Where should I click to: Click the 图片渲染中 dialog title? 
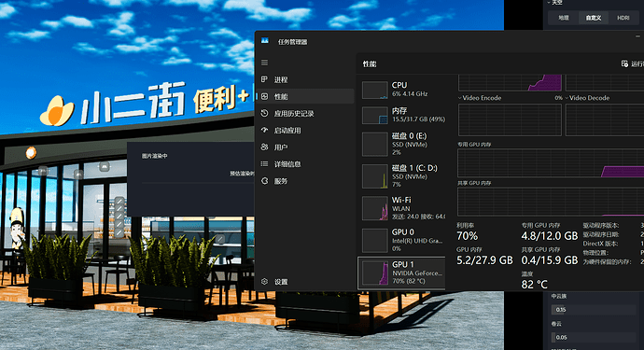[154, 156]
